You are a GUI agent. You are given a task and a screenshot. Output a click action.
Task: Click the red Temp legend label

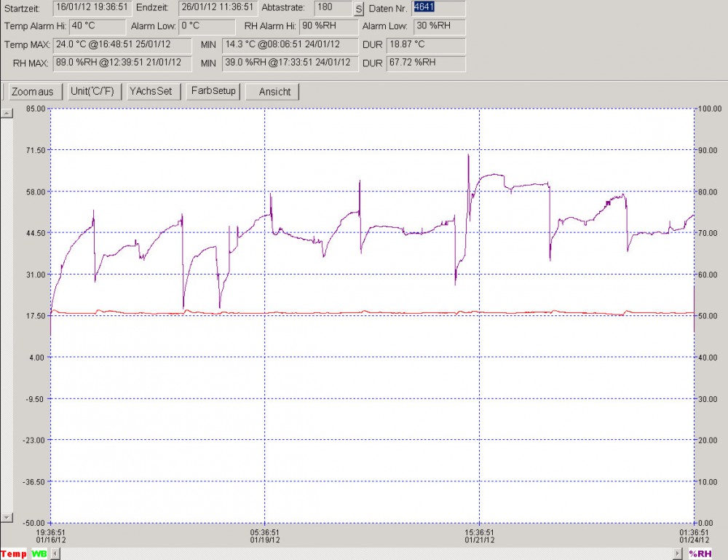click(x=14, y=554)
